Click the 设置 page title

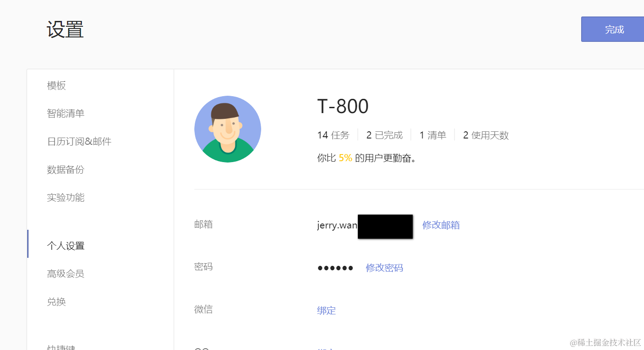coord(66,29)
